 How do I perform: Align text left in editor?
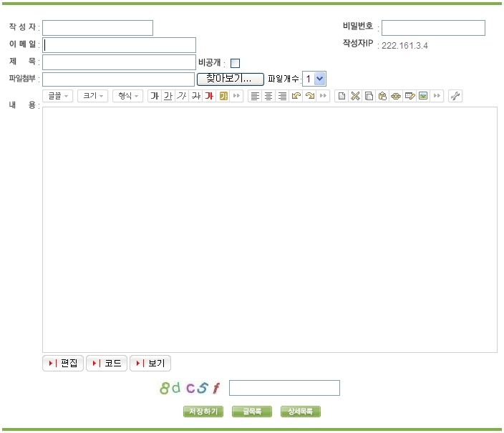255,96
